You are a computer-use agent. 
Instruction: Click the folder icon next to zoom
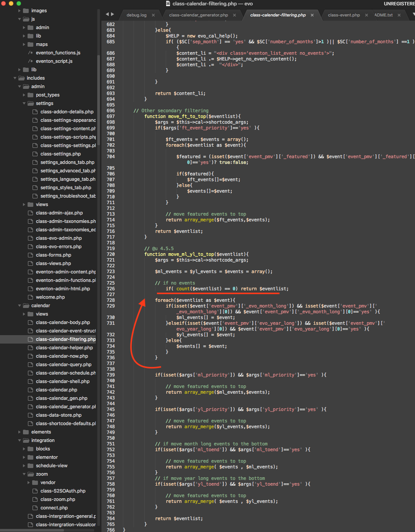coord(31,474)
